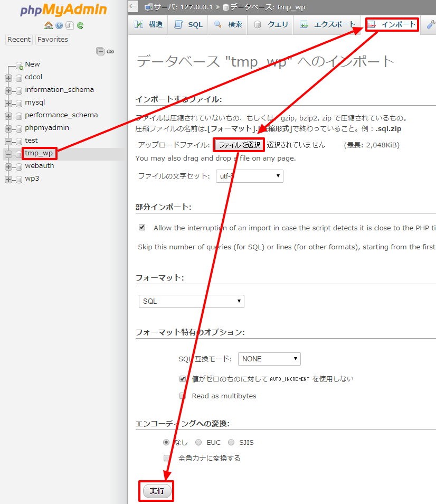The width and height of the screenshot is (436, 504).
Task: Select the information_schema database
Action: (x=60, y=89)
